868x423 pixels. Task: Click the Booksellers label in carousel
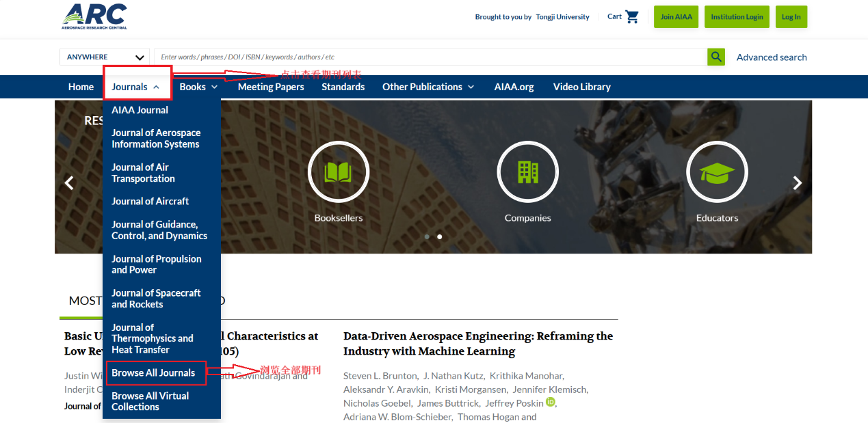coord(339,218)
